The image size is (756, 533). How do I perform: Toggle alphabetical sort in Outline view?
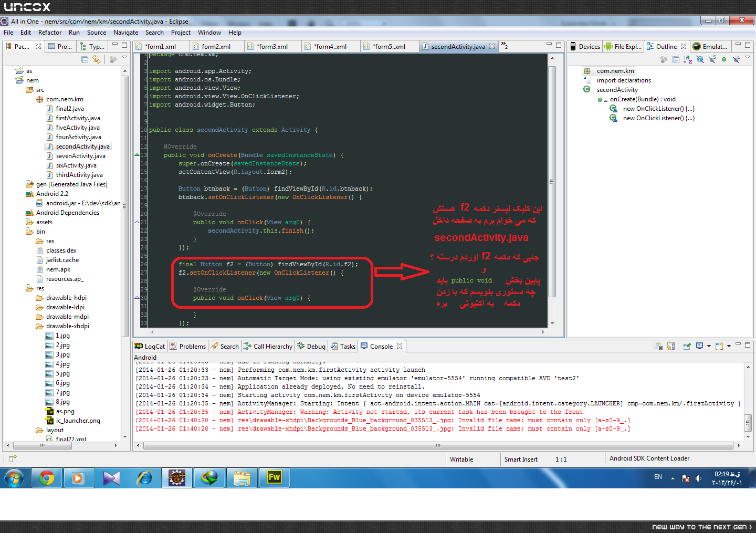point(688,60)
